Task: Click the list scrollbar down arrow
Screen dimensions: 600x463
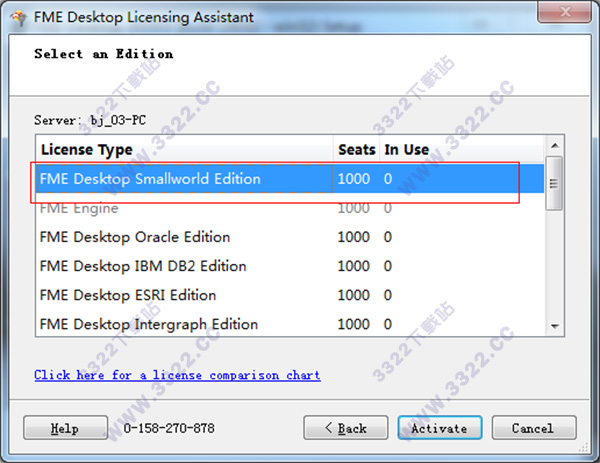Action: 554,326
